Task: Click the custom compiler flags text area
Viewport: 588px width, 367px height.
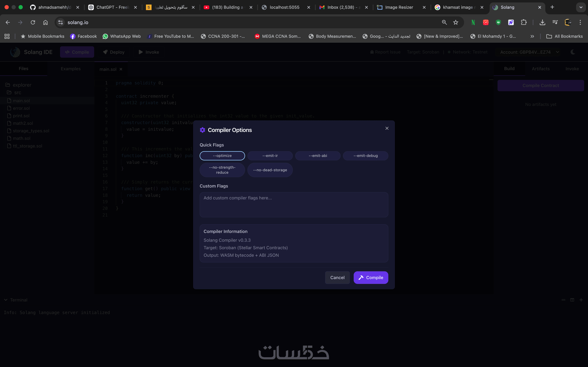Action: click(x=294, y=205)
